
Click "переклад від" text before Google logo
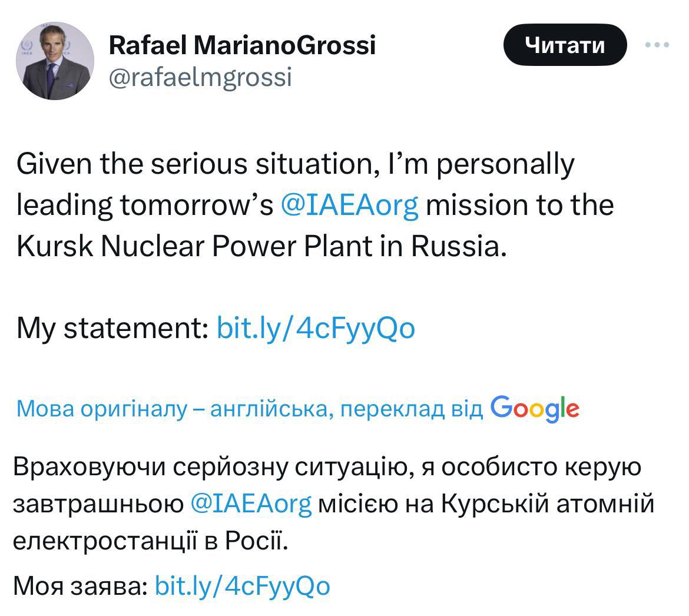point(412,408)
